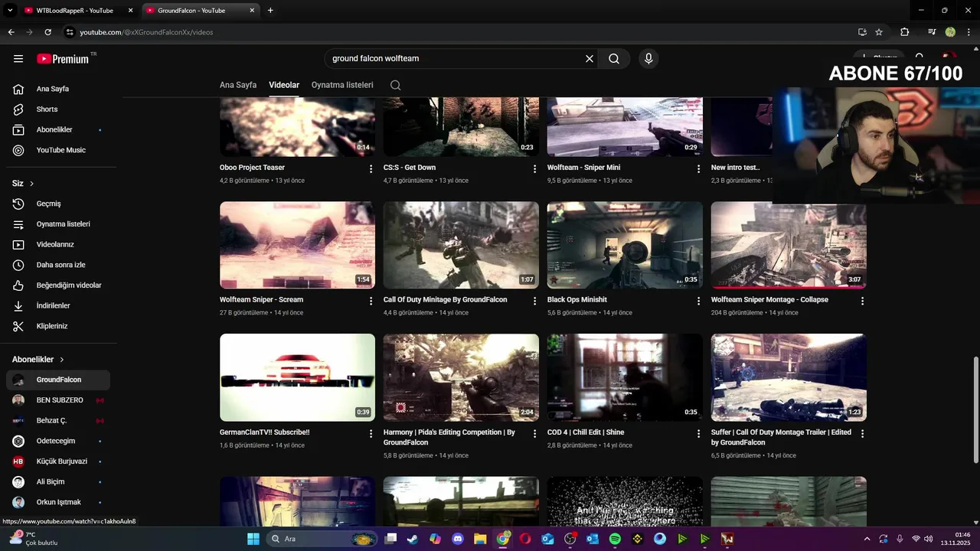980x551 pixels.
Task: Open Steam from the taskbar
Action: click(413, 539)
